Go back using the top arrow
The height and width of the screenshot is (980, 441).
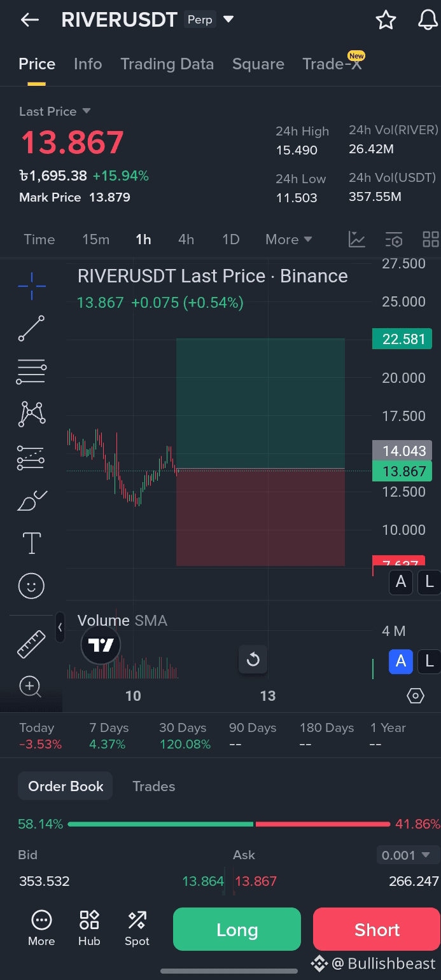click(x=30, y=20)
